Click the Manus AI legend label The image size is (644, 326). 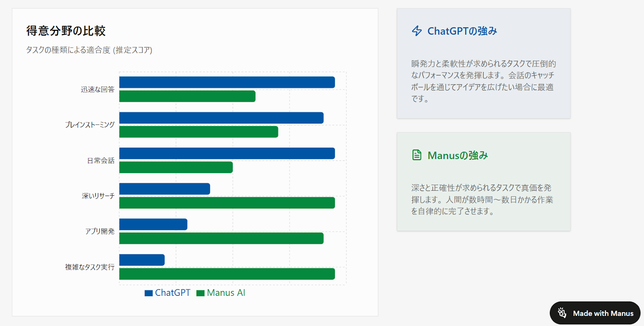[x=226, y=293]
